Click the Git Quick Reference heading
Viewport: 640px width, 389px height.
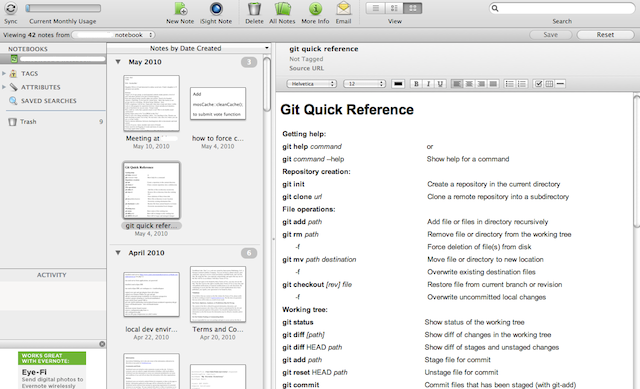[347, 110]
